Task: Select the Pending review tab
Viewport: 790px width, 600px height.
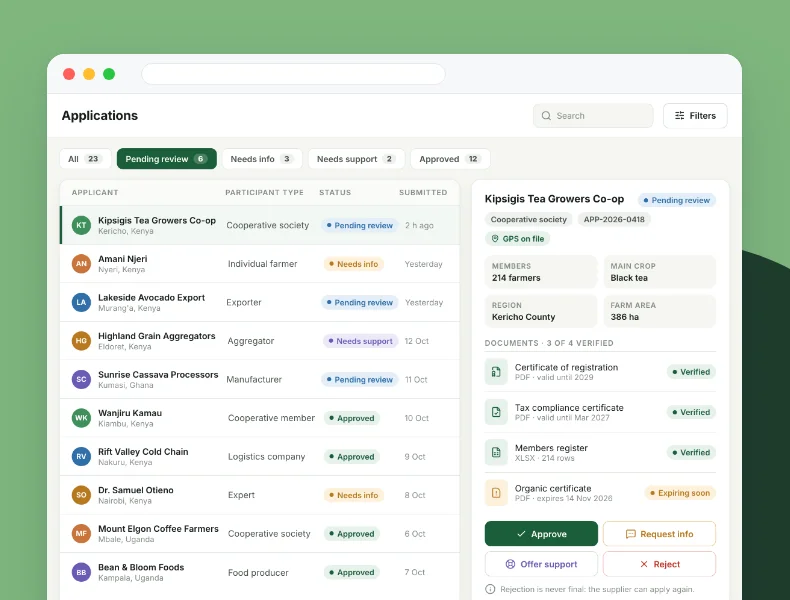Action: coord(167,159)
